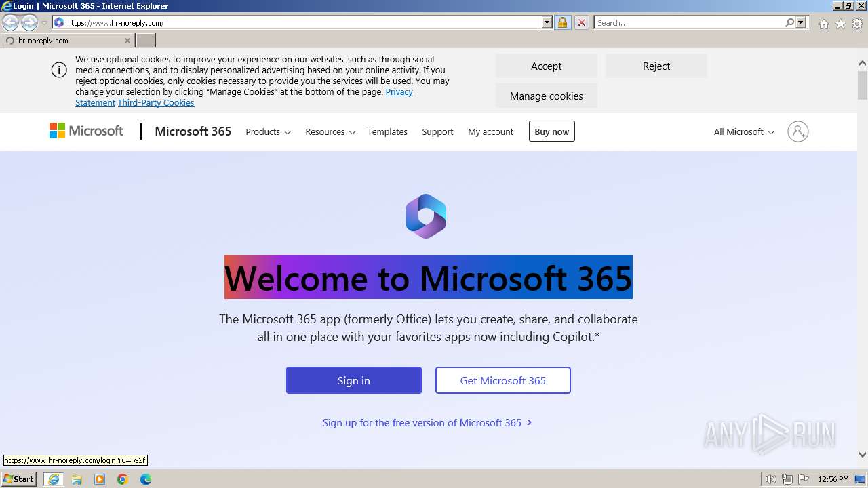Open the Third-Party Cookies link

coord(156,103)
